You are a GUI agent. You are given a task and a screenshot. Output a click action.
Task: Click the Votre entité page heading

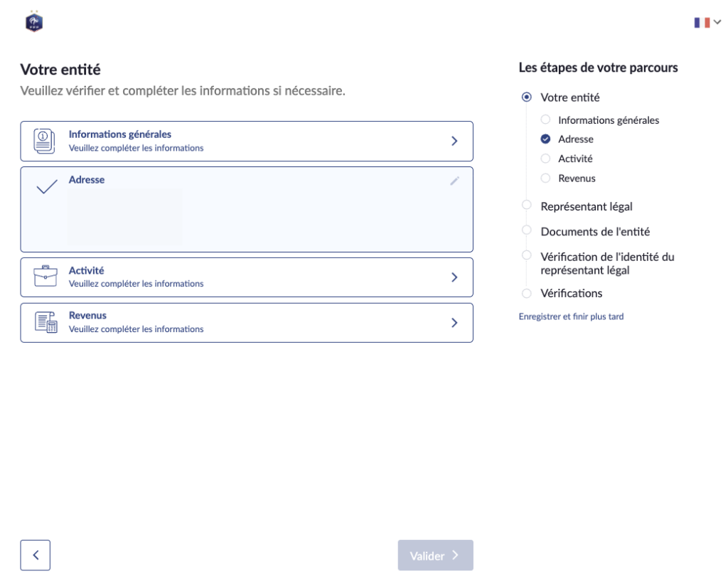point(60,70)
